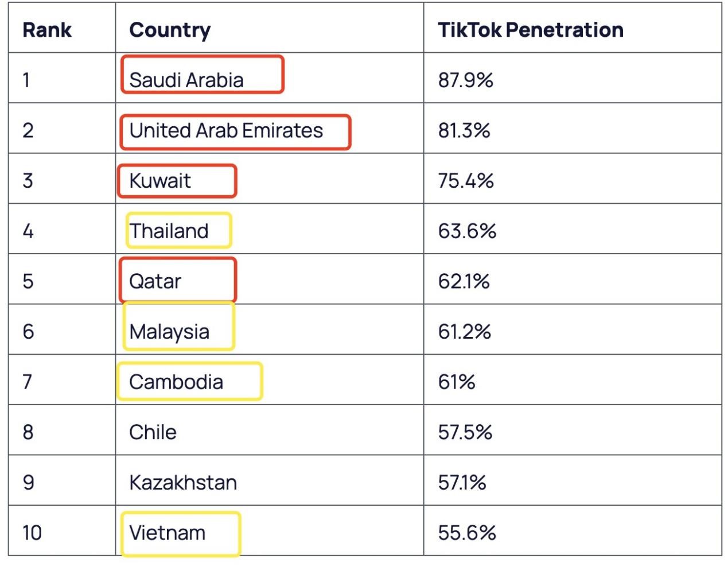Select the 81.3% penetration value
728x570 pixels.
[464, 131]
